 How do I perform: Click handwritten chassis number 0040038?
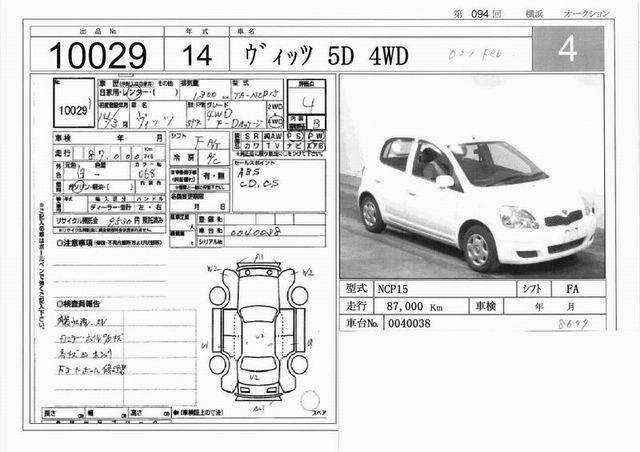coord(256,233)
